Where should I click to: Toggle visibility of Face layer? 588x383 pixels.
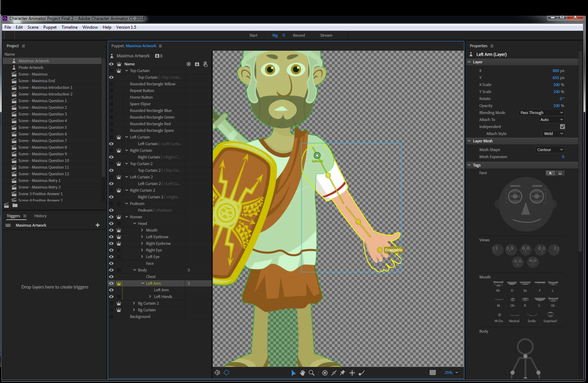[111, 263]
